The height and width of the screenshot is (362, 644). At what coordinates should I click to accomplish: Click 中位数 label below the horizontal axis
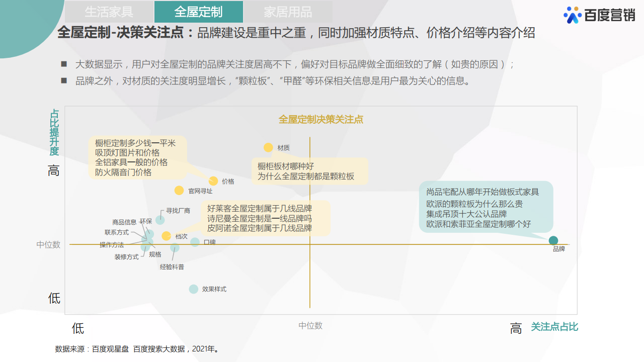(310, 326)
